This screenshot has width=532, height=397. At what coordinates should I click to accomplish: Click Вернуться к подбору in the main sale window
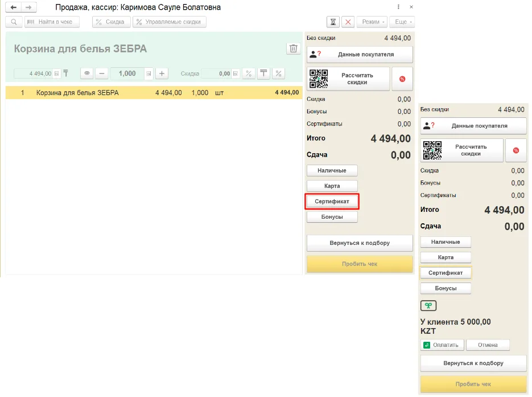(360, 243)
